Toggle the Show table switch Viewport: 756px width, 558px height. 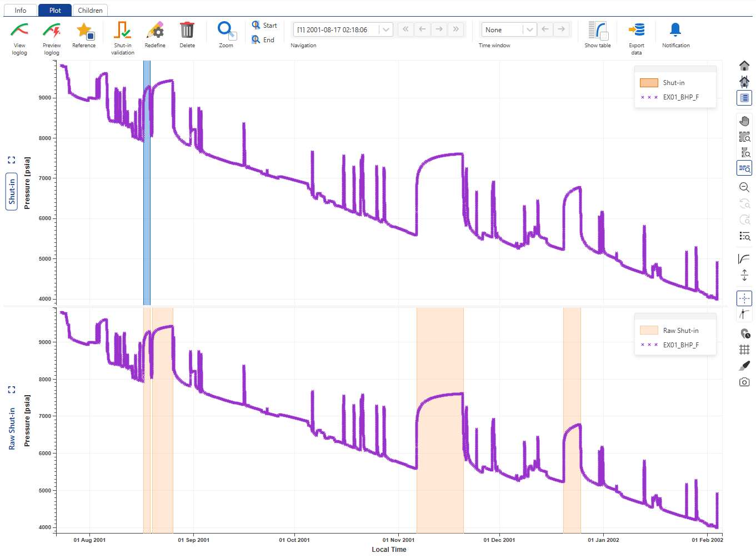597,32
